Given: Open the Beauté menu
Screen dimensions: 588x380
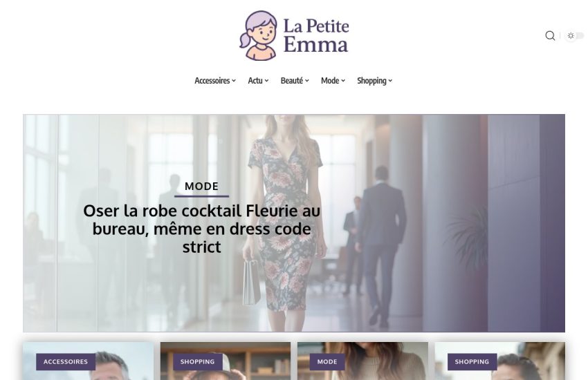Looking at the screenshot, I should click(x=292, y=81).
